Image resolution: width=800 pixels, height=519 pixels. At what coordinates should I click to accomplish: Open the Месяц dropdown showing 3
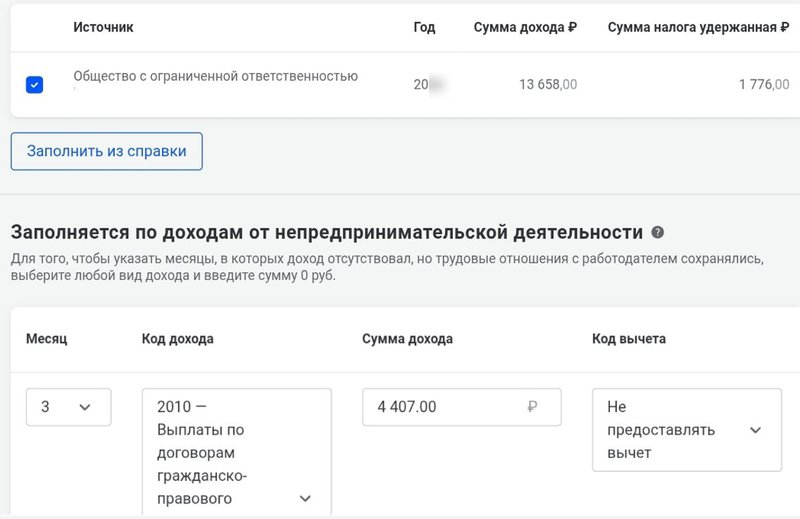[x=68, y=407]
